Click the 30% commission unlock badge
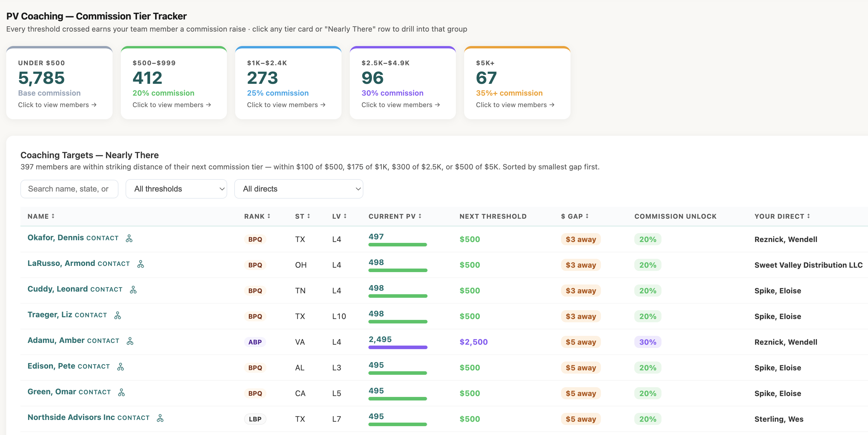 648,342
